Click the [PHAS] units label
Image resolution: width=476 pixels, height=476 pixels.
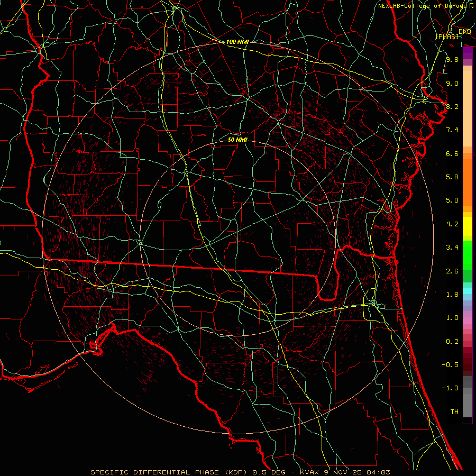pos(446,36)
